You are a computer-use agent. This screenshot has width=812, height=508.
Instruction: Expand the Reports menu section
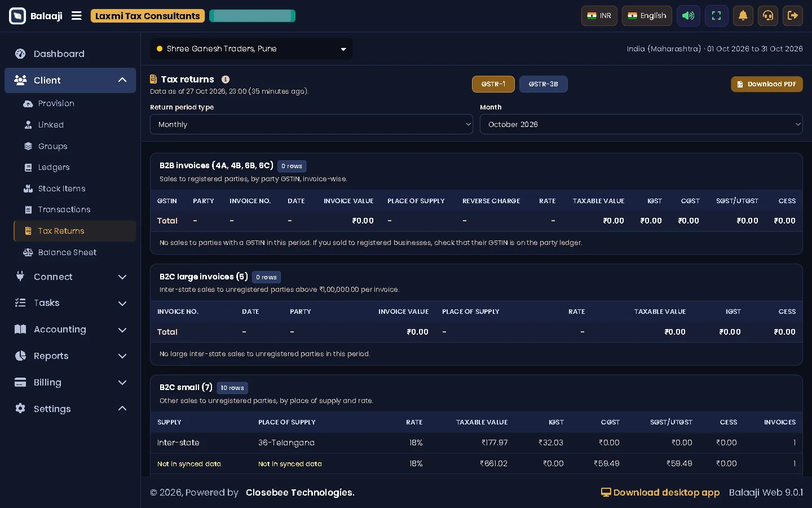70,356
